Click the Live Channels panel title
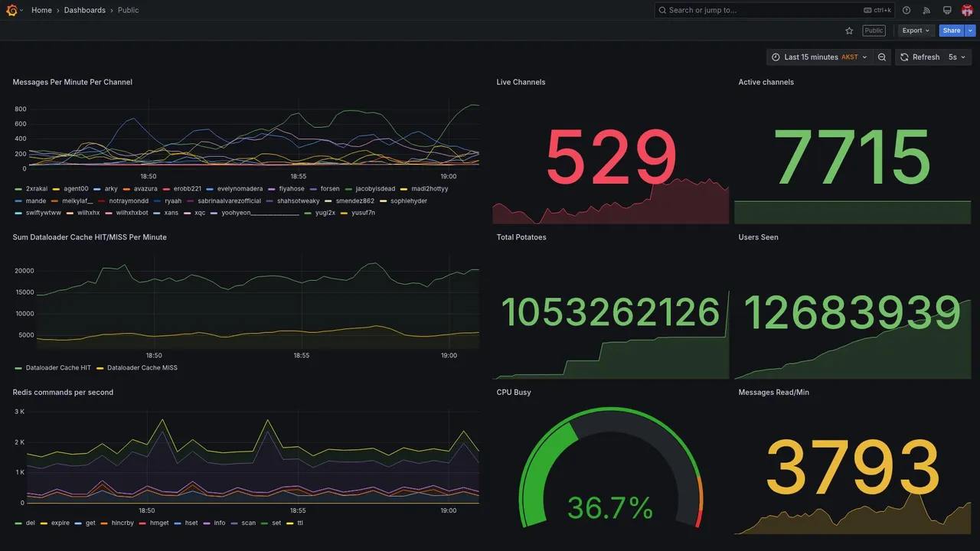Viewport: 980px width, 551px height. click(521, 82)
